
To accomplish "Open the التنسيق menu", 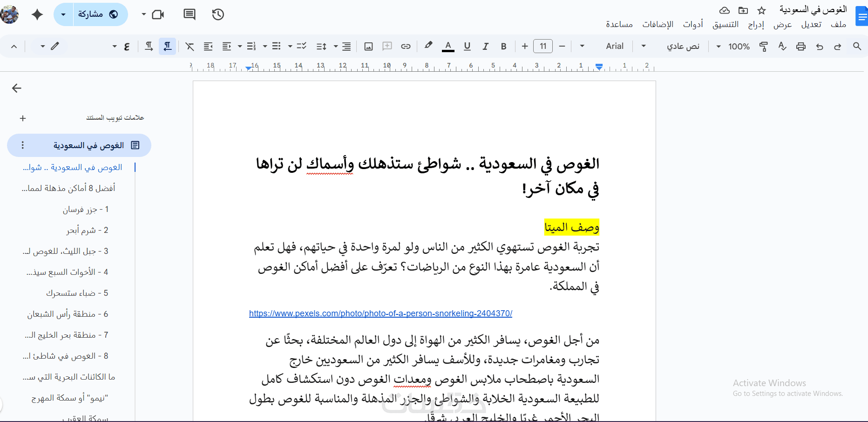I will [726, 25].
